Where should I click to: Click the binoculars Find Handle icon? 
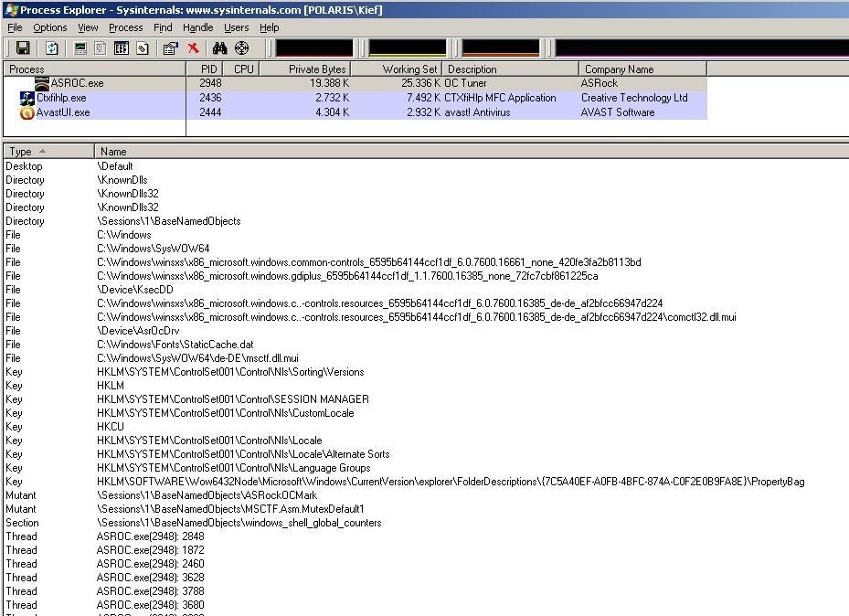tap(219, 48)
